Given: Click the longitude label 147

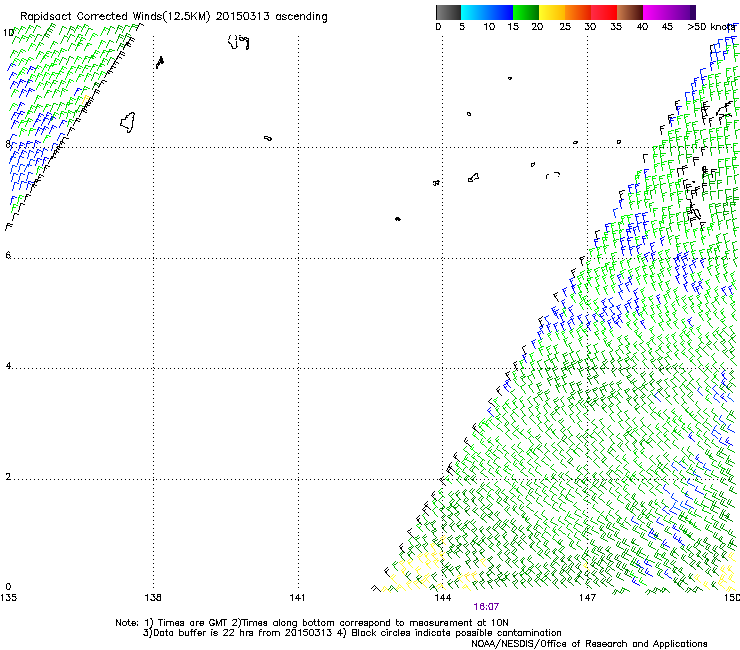Looking at the screenshot, I should pos(588,598).
